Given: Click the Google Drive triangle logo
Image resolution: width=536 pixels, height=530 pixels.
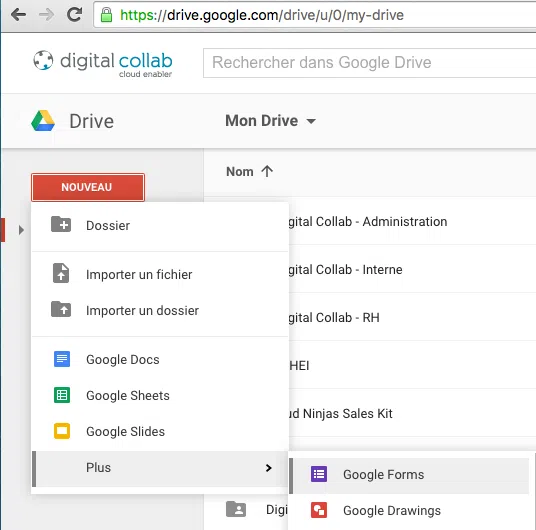Looking at the screenshot, I should click(x=43, y=121).
